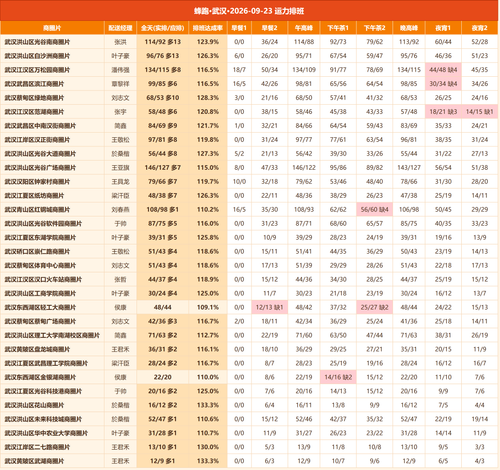Screen dimensions: 500x470
Task: Click the rate 123.9%
Action: 208,42
